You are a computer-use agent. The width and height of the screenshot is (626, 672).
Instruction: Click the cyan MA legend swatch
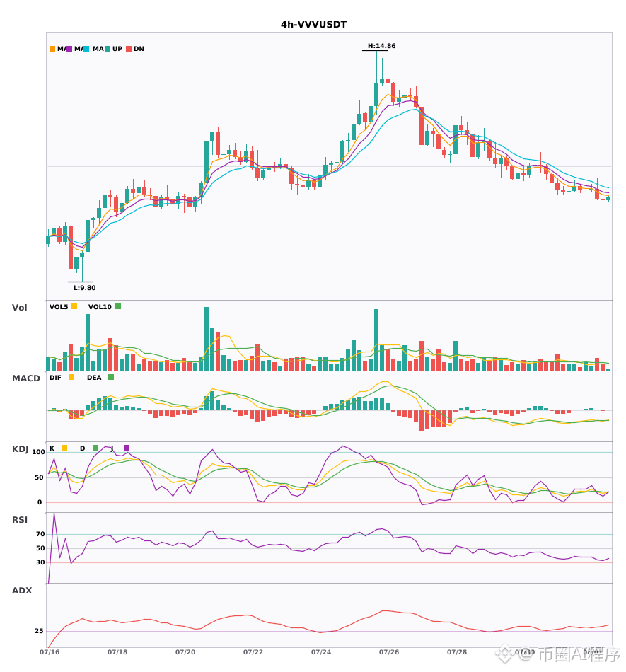86,49
